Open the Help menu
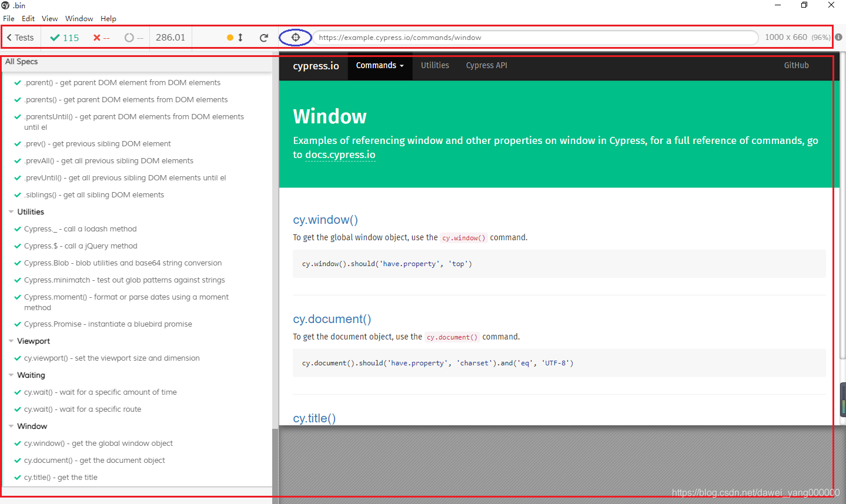 (x=109, y=19)
